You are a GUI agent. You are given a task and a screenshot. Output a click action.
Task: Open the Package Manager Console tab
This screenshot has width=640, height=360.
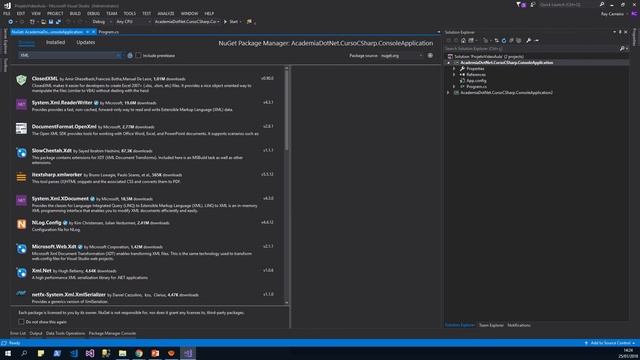112,333
